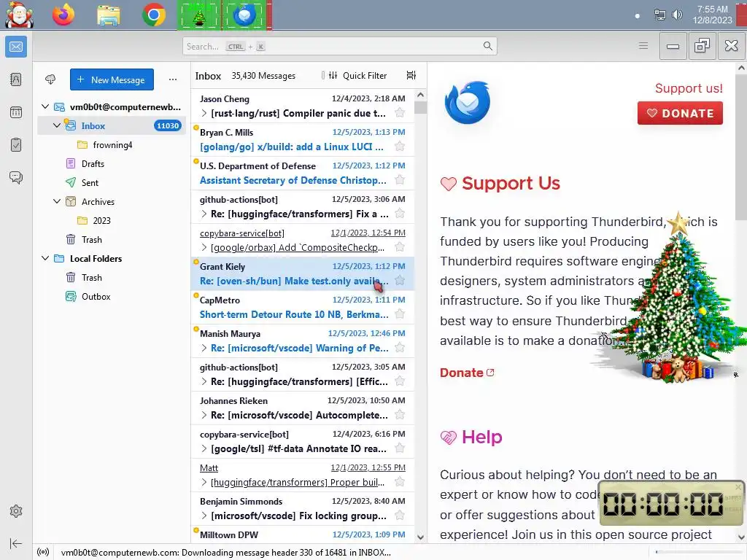The width and height of the screenshot is (747, 560).
Task: Collapse the vm0b0t account tree
Action: tap(45, 106)
